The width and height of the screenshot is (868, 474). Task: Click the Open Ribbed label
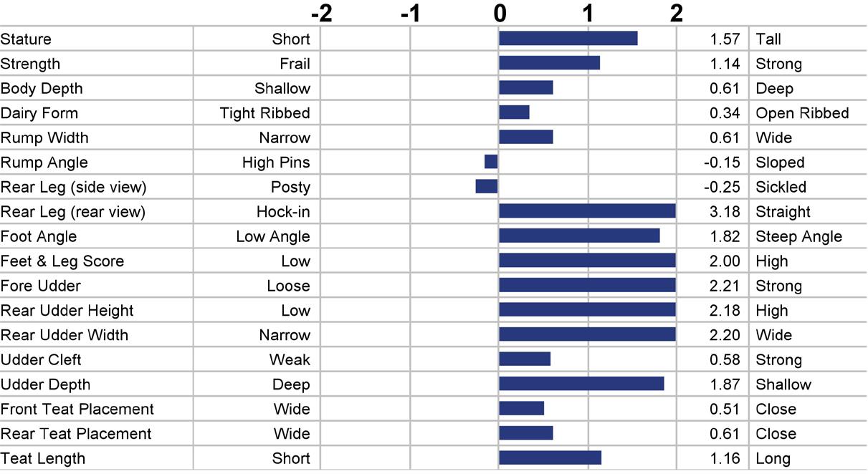click(802, 113)
